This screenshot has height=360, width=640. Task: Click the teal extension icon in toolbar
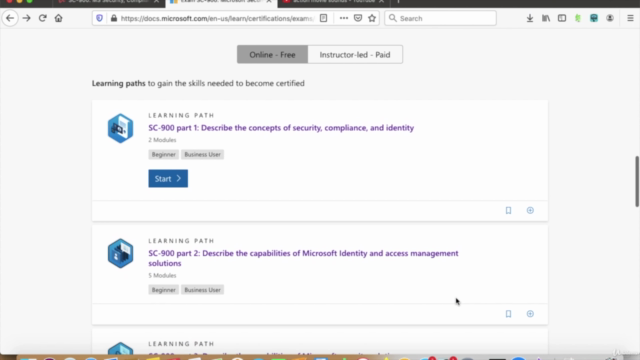point(594,18)
